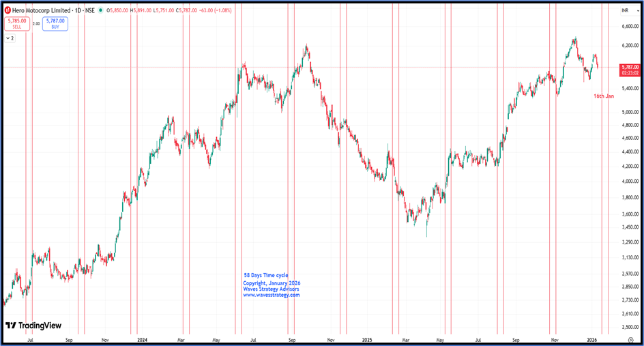Image resolution: width=644 pixels, height=346 pixels.
Task: Click the 6,600.00 price axis label
Action: pyautogui.click(x=630, y=27)
